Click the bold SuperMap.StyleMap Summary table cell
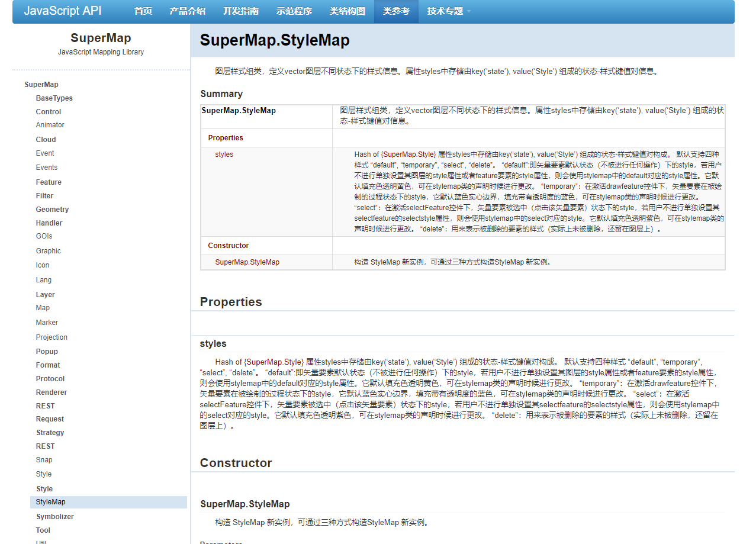 pos(239,111)
